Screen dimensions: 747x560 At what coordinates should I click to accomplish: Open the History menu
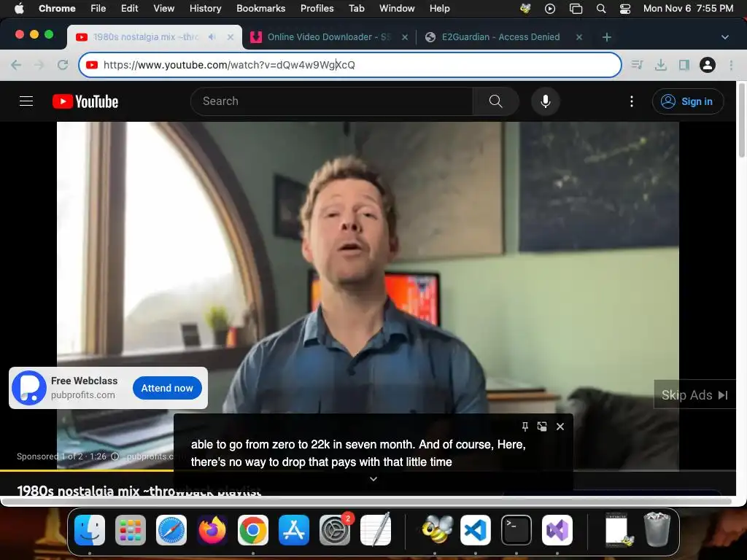coord(205,8)
